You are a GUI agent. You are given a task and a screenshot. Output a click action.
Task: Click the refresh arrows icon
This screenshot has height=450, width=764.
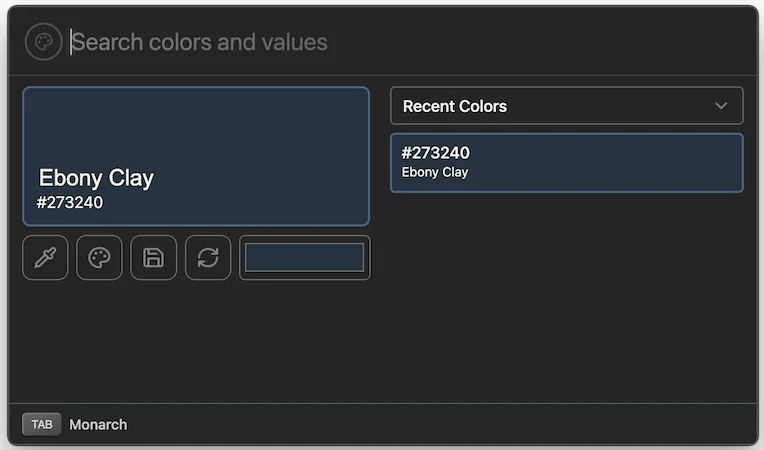[x=208, y=258]
